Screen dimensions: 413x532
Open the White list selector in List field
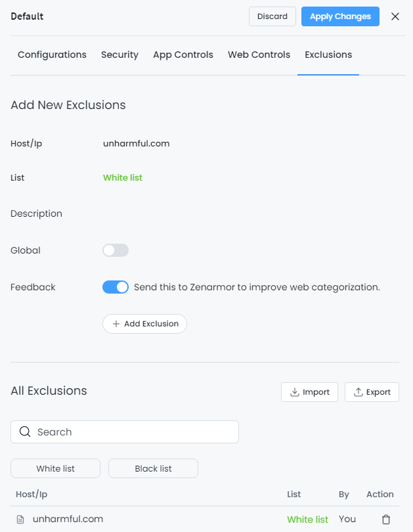pos(123,177)
